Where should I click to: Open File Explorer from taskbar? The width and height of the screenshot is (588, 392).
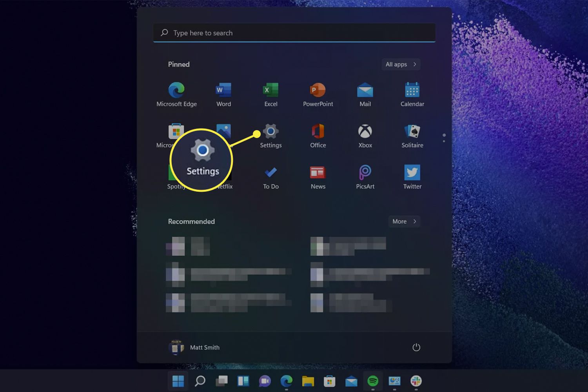[x=308, y=381]
